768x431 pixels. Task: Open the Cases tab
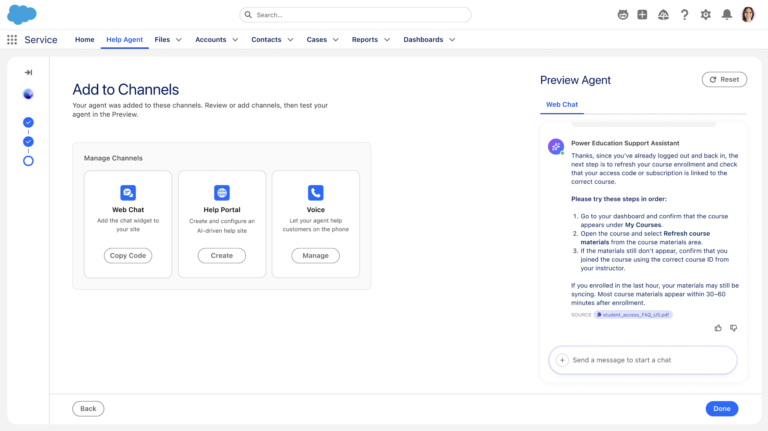(x=316, y=40)
